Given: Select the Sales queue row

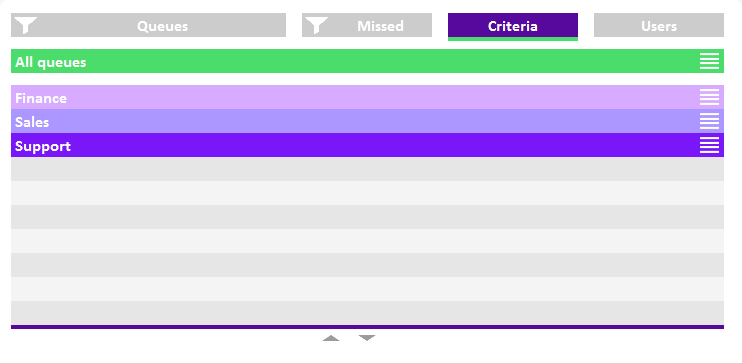Looking at the screenshot, I should (x=367, y=121).
